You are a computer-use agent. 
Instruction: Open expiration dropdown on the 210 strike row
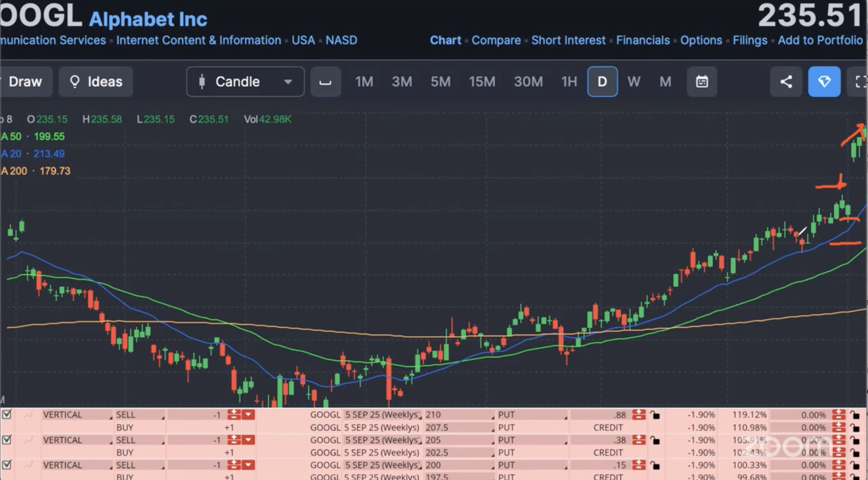coord(383,415)
